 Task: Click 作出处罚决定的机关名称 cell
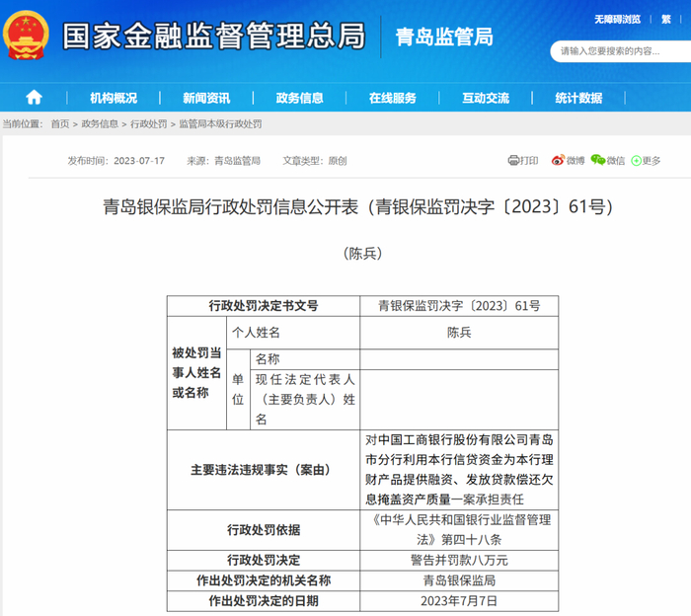pos(264,580)
